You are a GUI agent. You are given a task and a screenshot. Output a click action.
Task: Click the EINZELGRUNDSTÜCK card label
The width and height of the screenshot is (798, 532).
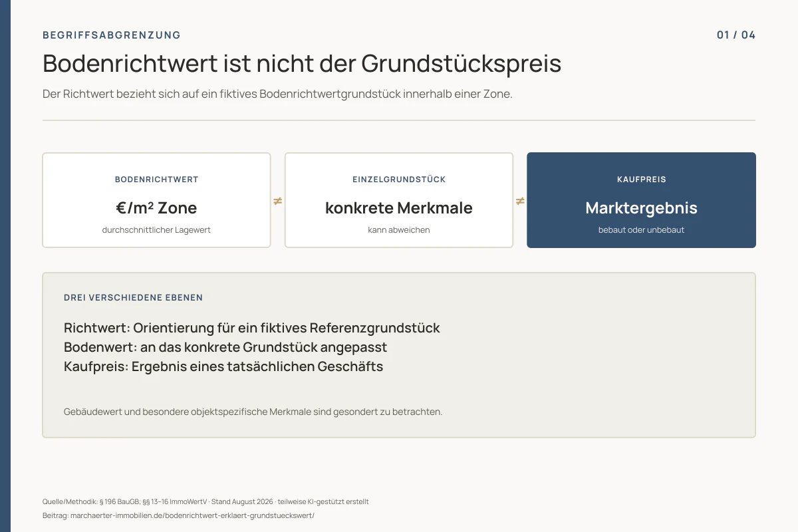coord(399,180)
